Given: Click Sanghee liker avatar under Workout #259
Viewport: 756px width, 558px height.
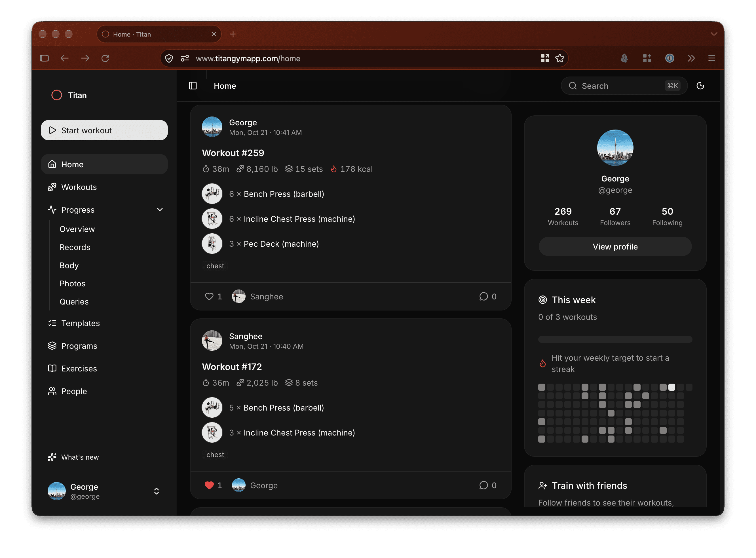Looking at the screenshot, I should 238,297.
